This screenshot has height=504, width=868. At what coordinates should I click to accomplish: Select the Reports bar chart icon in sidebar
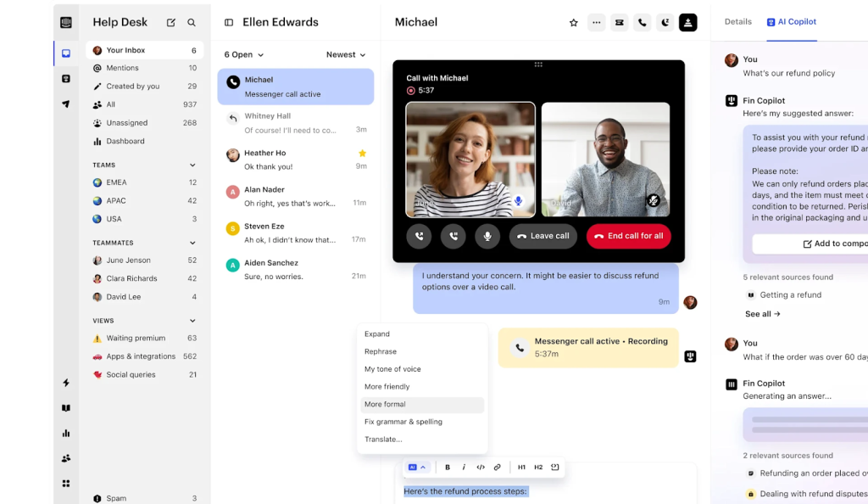point(65,433)
